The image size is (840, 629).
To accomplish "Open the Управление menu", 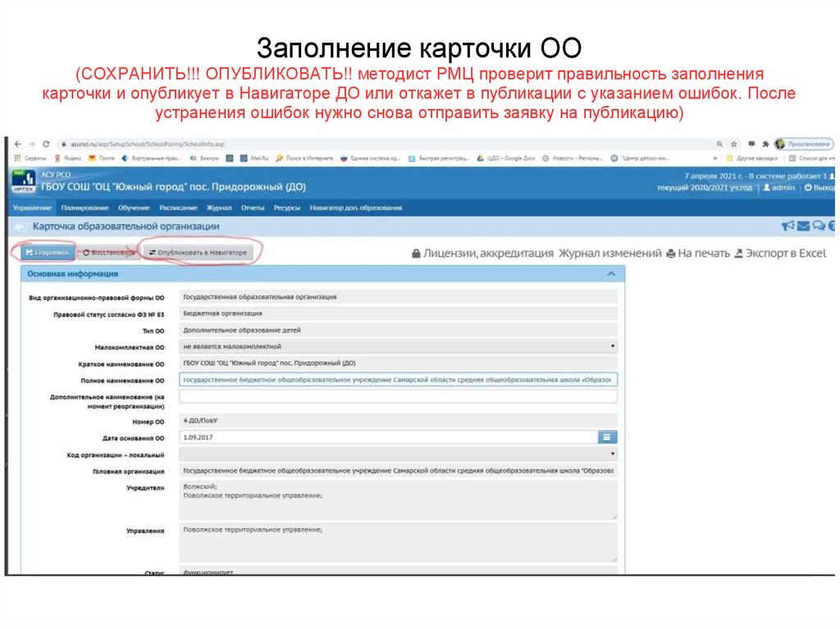I will coord(33,209).
